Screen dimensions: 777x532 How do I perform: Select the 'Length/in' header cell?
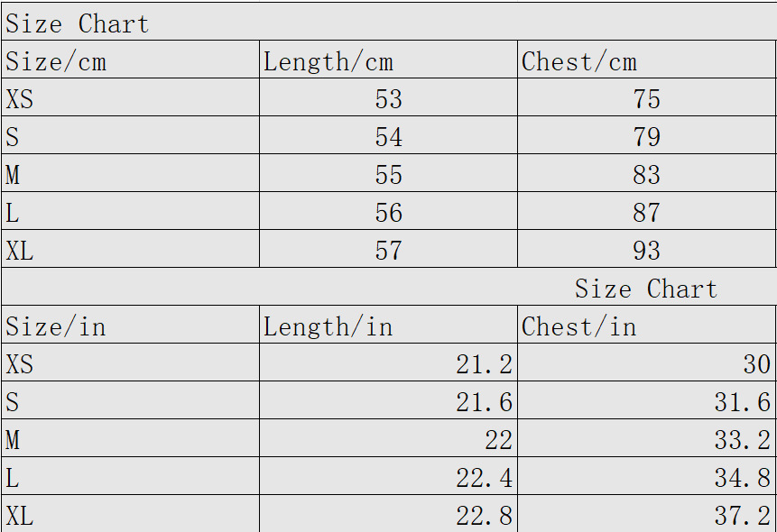pos(328,326)
